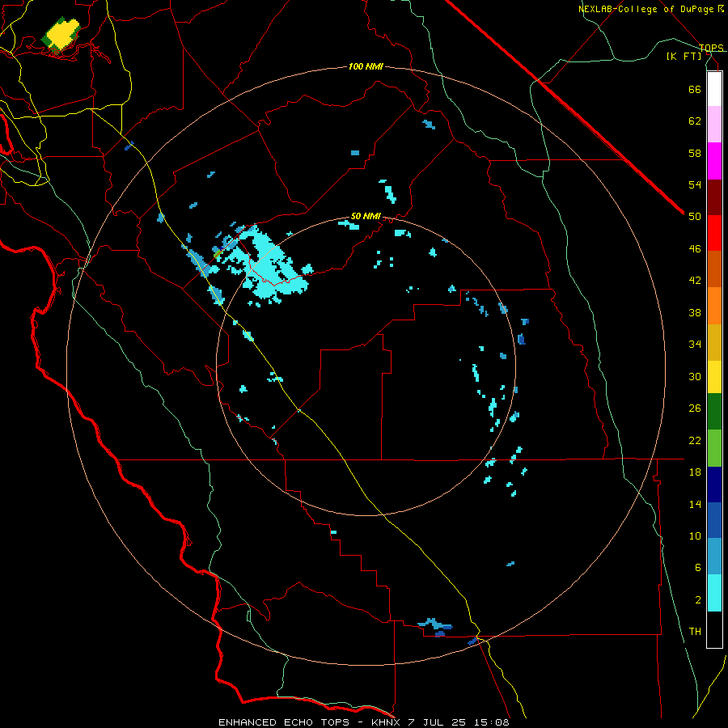Select the medium blue 10-14 kft swatch

pyautogui.click(x=714, y=520)
